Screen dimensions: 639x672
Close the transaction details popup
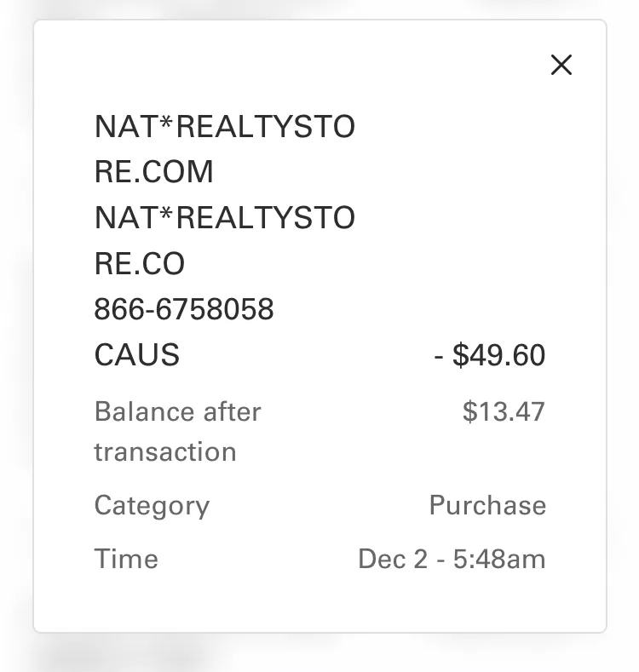(x=561, y=65)
